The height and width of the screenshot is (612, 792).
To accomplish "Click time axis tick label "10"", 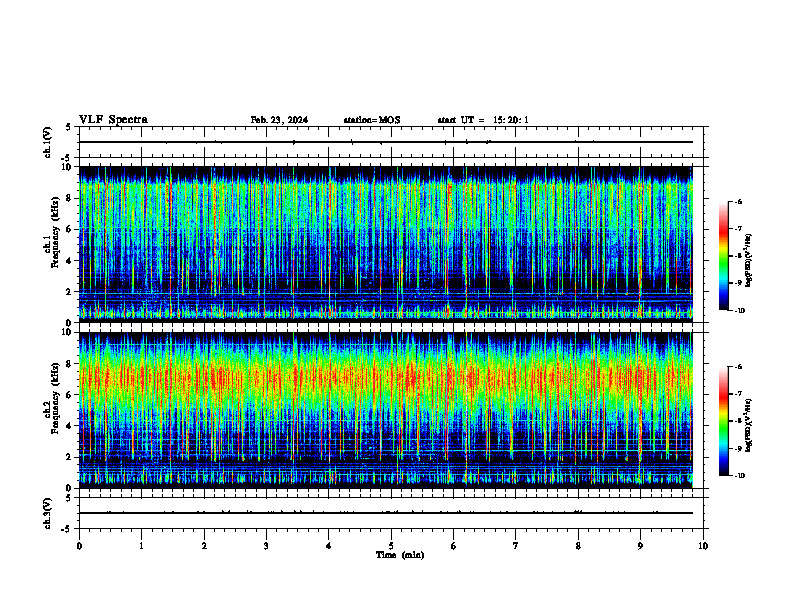I will 703,546.
